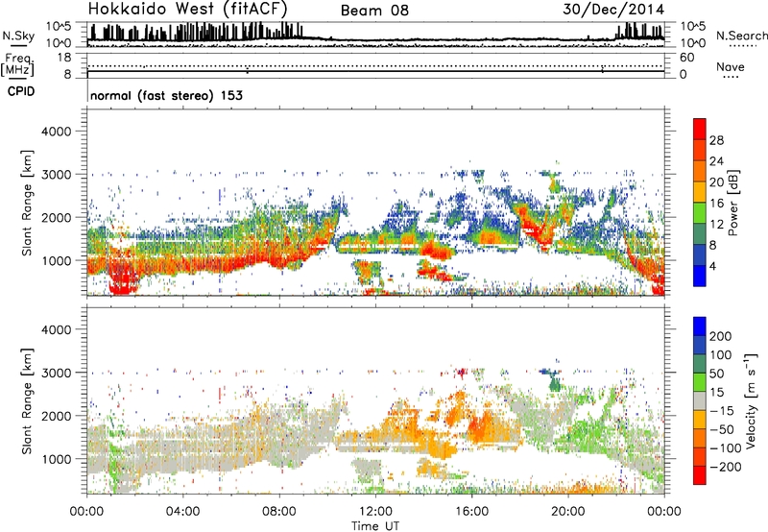Screen dimensions: 768x532
Task: Click the "12:00" time tick label
Action: (375, 512)
